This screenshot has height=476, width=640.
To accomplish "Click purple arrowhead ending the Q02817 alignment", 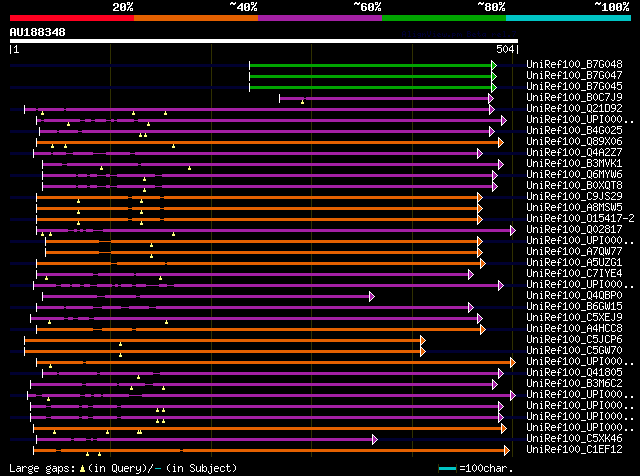I will pos(513,231).
